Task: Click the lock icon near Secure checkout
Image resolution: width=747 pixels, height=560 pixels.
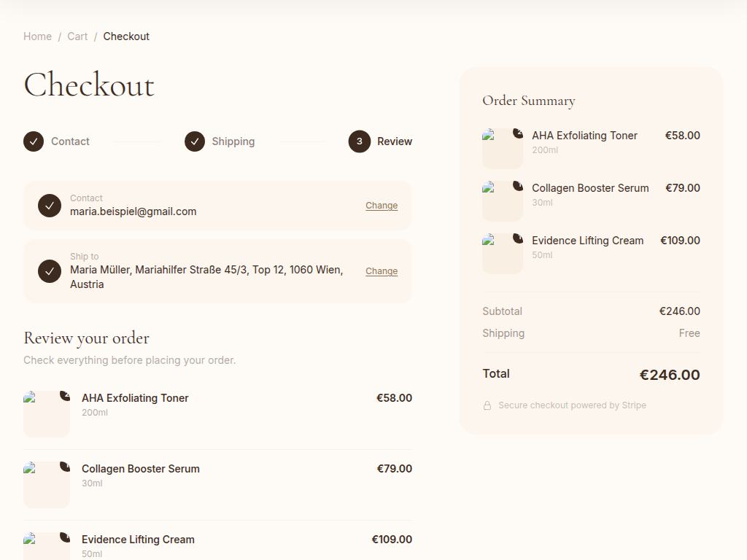Action: (x=487, y=405)
